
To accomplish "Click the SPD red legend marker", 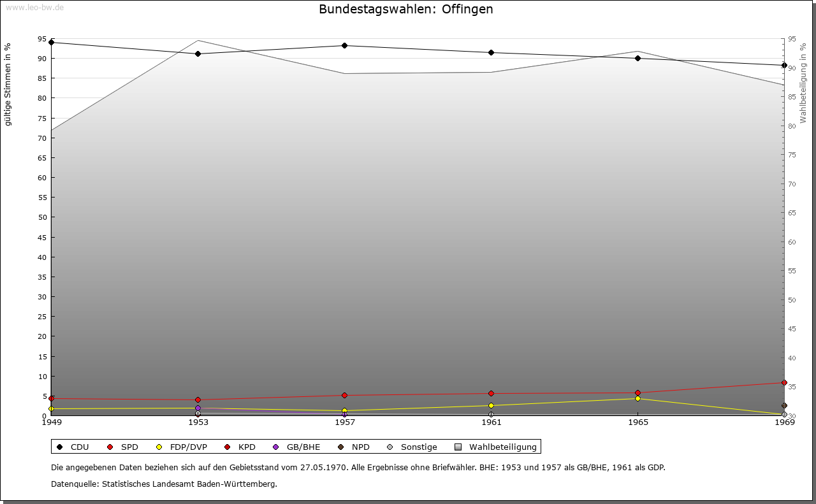I will click(110, 447).
